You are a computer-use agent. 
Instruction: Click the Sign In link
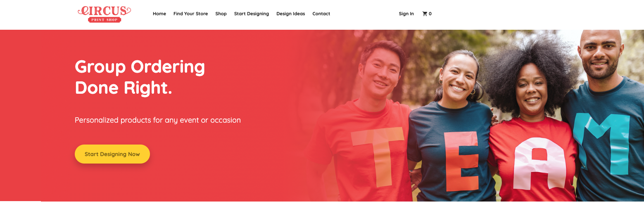click(406, 14)
